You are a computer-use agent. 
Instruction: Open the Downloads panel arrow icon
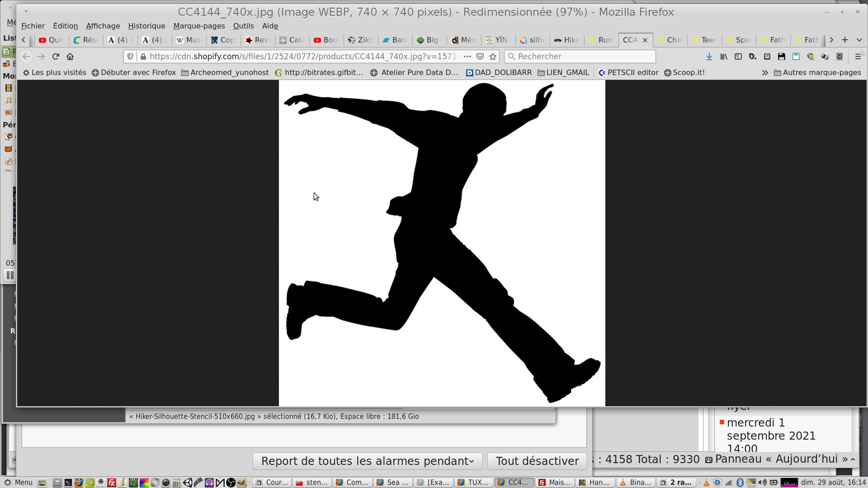[709, 56]
